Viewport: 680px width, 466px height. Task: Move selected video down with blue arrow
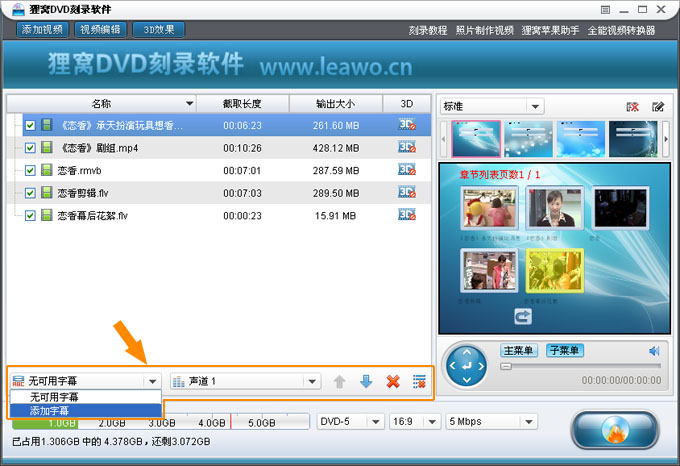click(x=366, y=381)
